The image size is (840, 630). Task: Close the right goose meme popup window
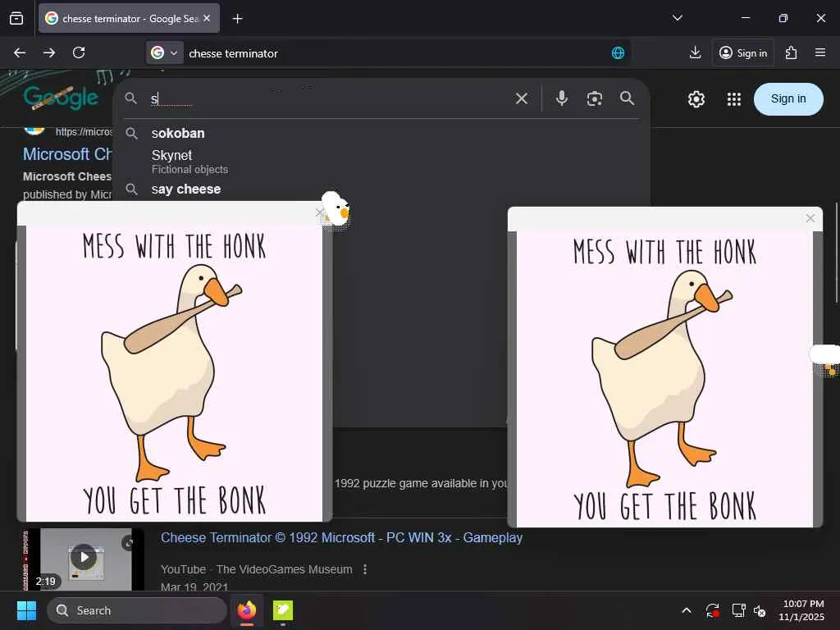pyautogui.click(x=810, y=218)
